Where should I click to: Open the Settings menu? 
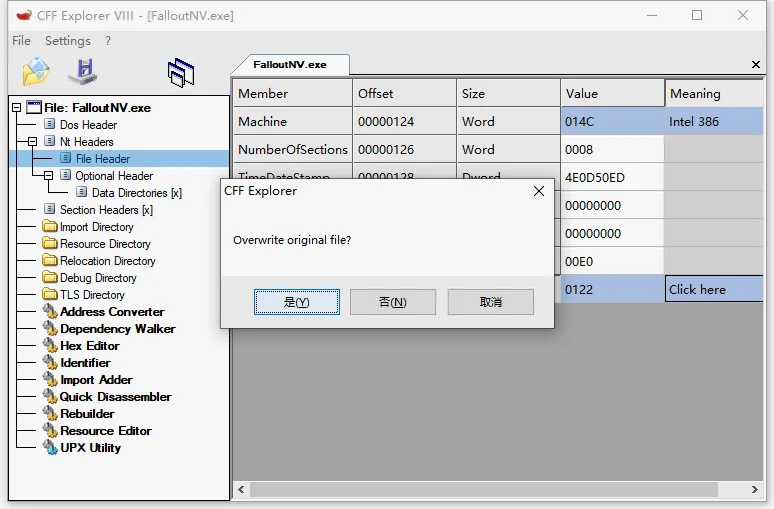click(68, 40)
